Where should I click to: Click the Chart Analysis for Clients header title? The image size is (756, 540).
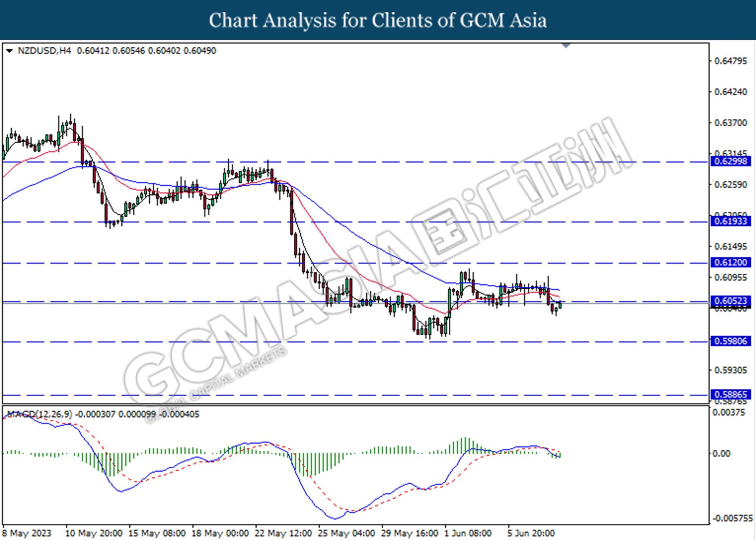coord(378,20)
